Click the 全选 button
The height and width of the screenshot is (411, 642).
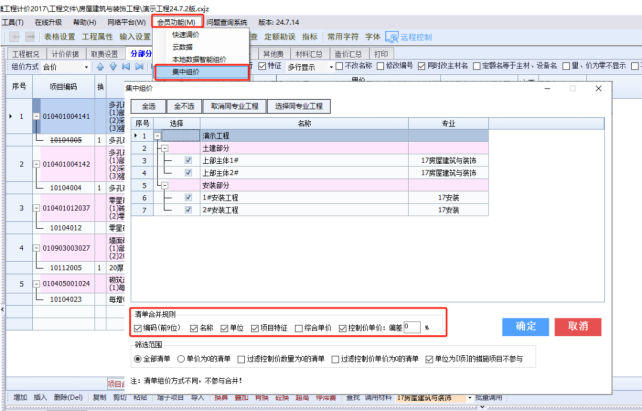149,106
